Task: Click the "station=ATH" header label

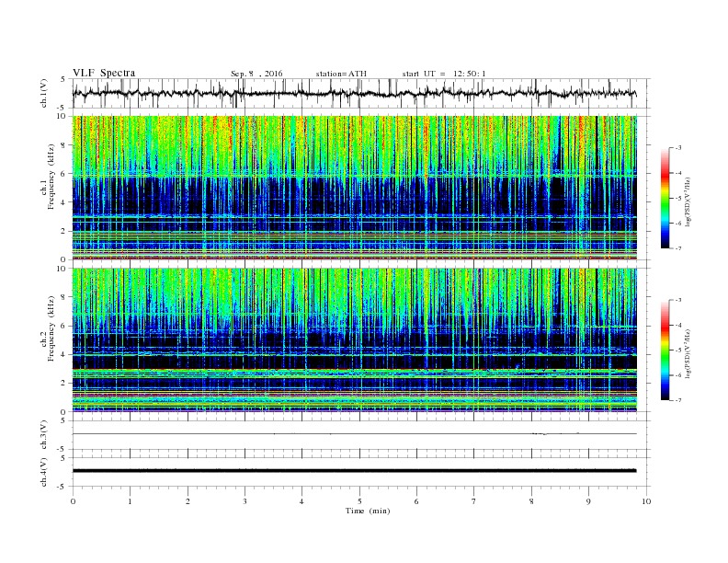Action: [x=341, y=74]
